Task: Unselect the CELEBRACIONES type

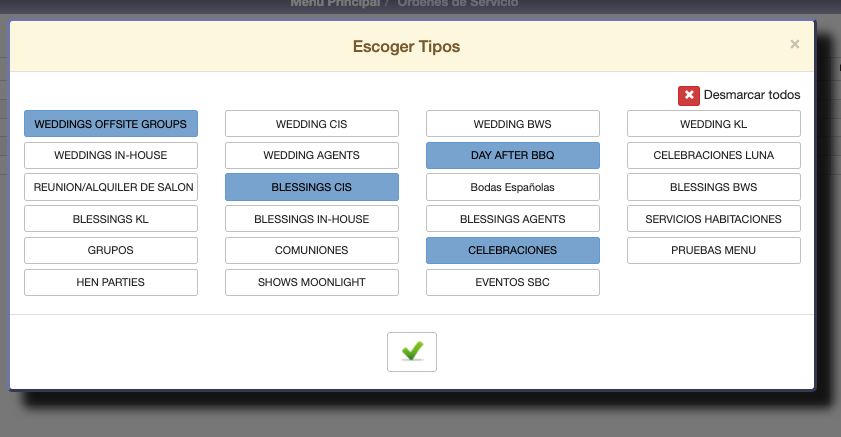Action: coord(512,250)
